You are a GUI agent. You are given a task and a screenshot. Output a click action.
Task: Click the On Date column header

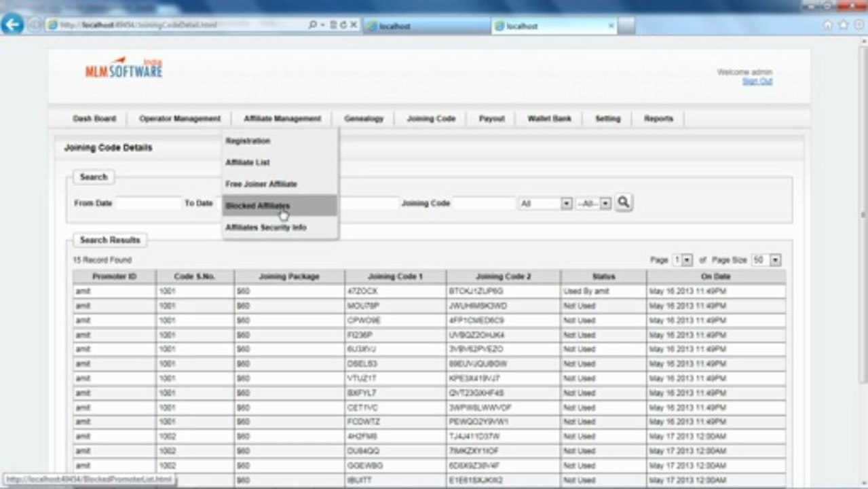tap(716, 276)
